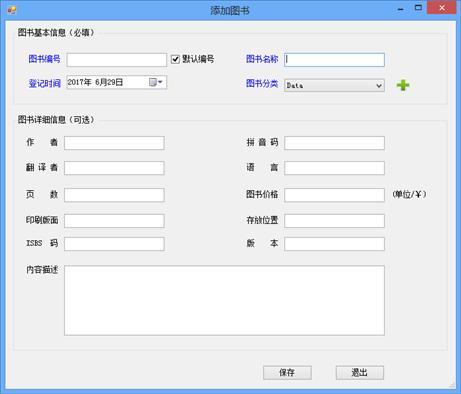
Task: Click the 内容描述 large text area
Action: 224,300
